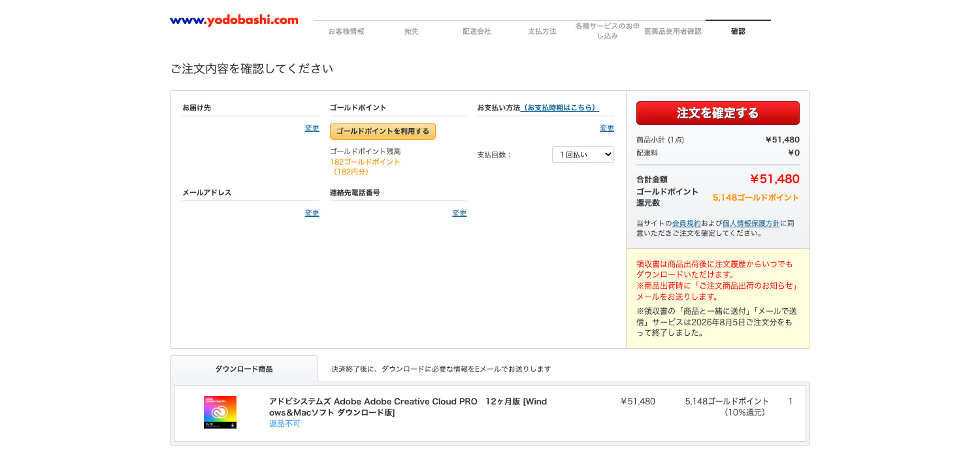Select the 各種サービスのお申し込み step

tap(608, 31)
